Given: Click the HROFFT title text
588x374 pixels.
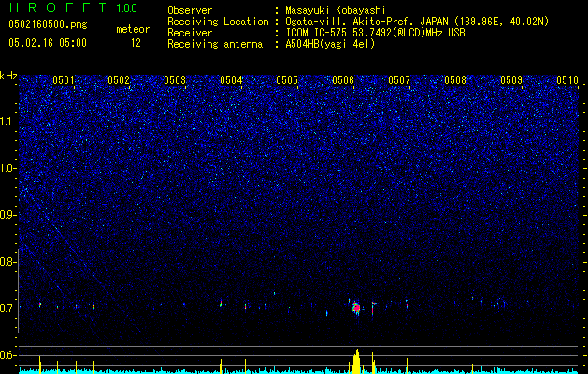Looking at the screenshot, I should pos(58,7).
